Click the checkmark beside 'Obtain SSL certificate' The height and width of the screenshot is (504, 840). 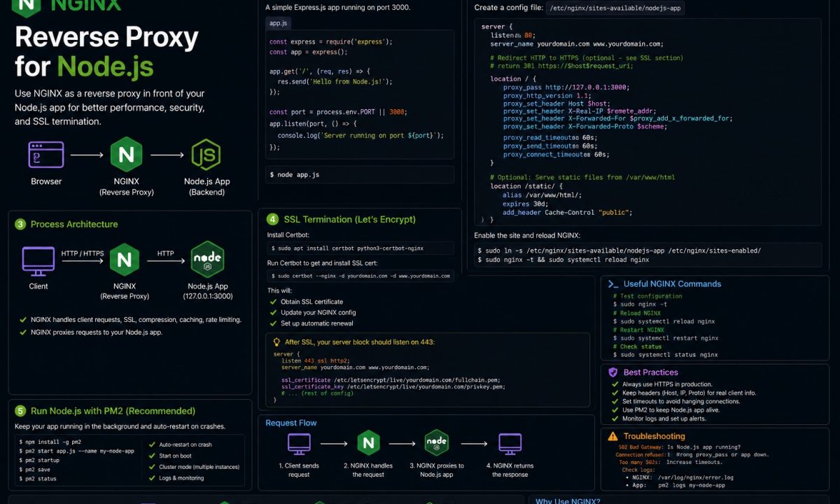[273, 302]
